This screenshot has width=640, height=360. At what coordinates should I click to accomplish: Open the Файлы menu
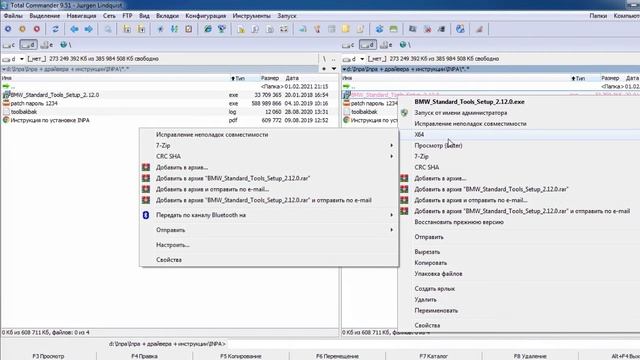point(13,16)
